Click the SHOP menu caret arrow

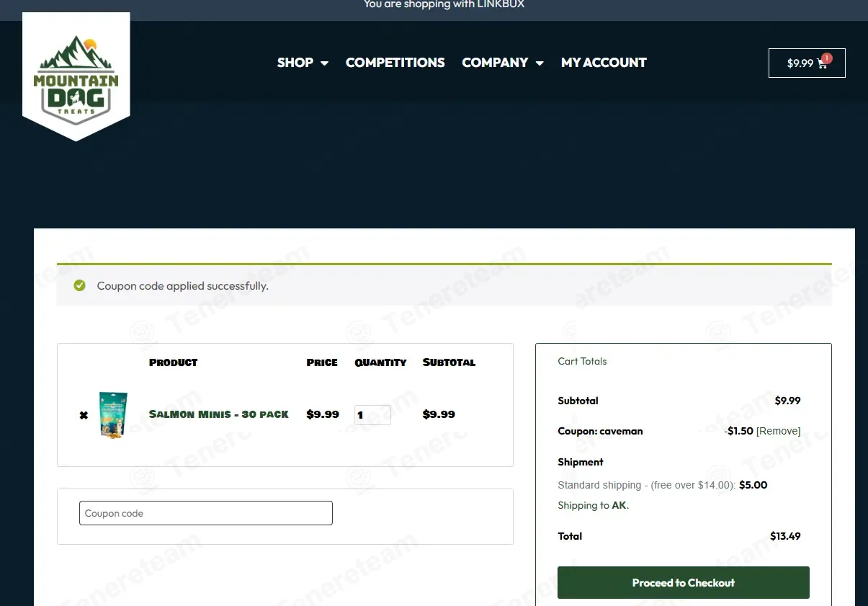[x=324, y=63]
